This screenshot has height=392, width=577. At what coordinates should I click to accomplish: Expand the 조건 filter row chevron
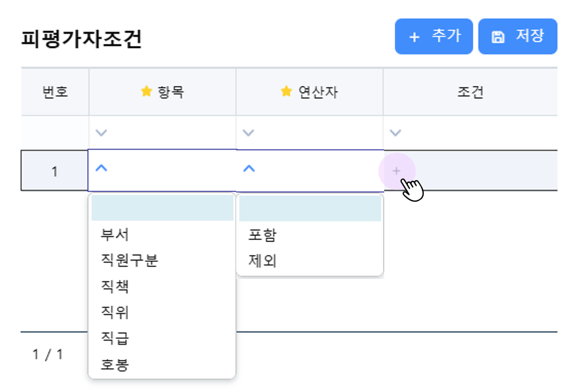[x=395, y=133]
